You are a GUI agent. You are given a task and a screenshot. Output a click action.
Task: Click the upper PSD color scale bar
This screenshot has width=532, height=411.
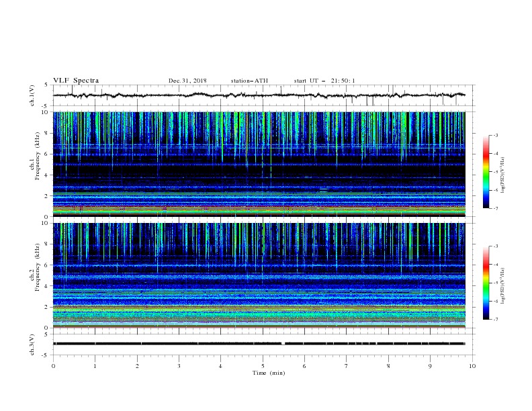pos(486,172)
